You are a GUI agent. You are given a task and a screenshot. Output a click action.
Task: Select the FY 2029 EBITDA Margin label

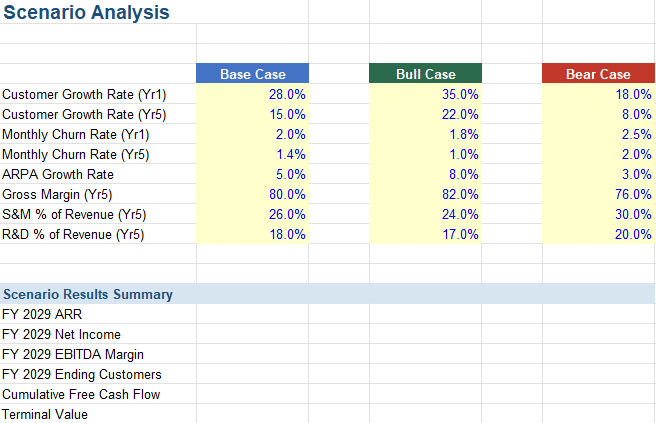pyautogui.click(x=73, y=354)
